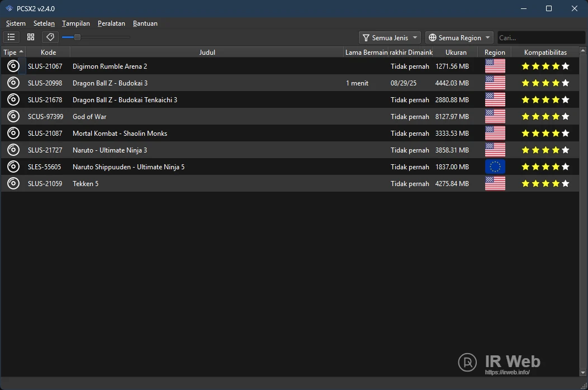Viewport: 588px width, 390px height.
Task: Open the Sistem menu
Action: click(x=16, y=23)
